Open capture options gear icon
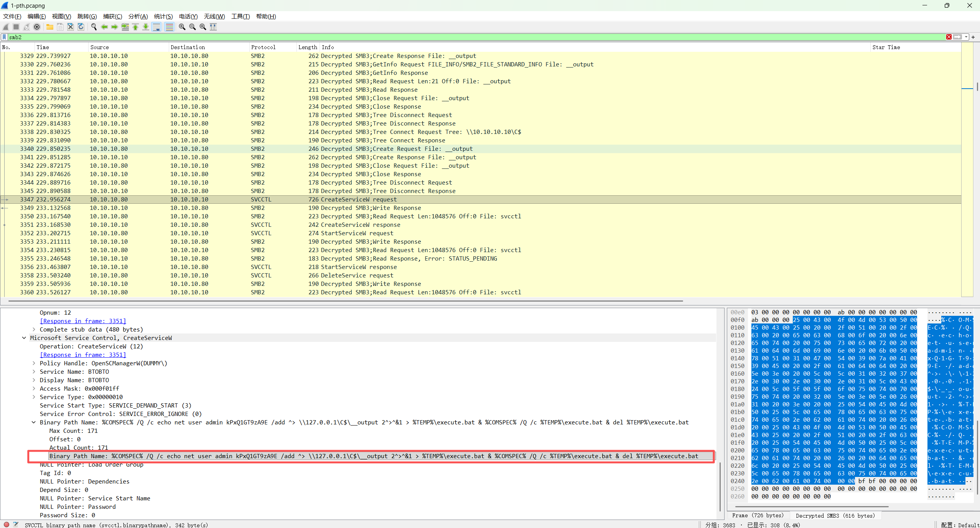The height and width of the screenshot is (528, 980). [x=37, y=27]
